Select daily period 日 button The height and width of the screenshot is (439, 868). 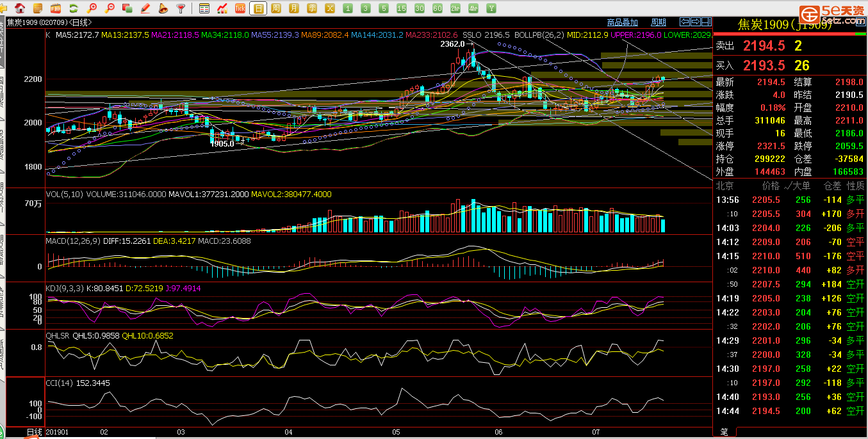click(x=258, y=8)
